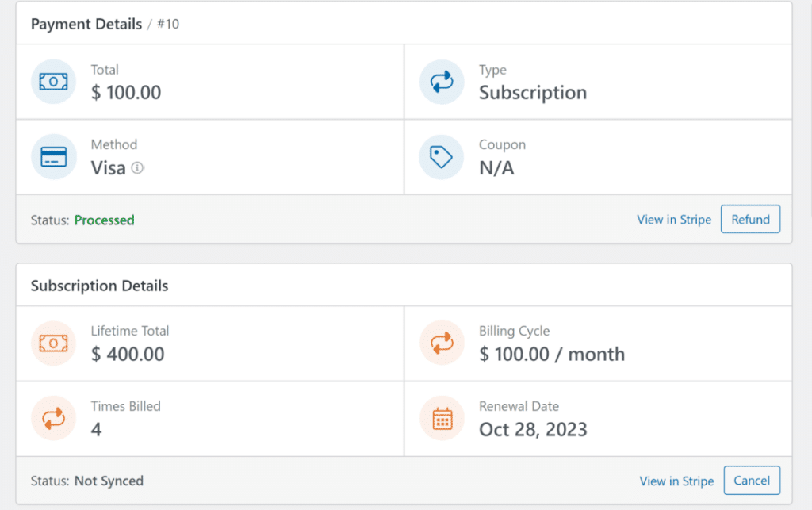The image size is (812, 510).
Task: Click the Cancel subscription button
Action: [752, 480]
